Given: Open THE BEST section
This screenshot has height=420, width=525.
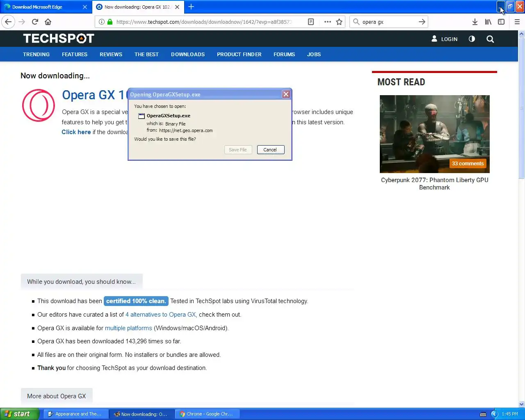Looking at the screenshot, I should pos(146,54).
